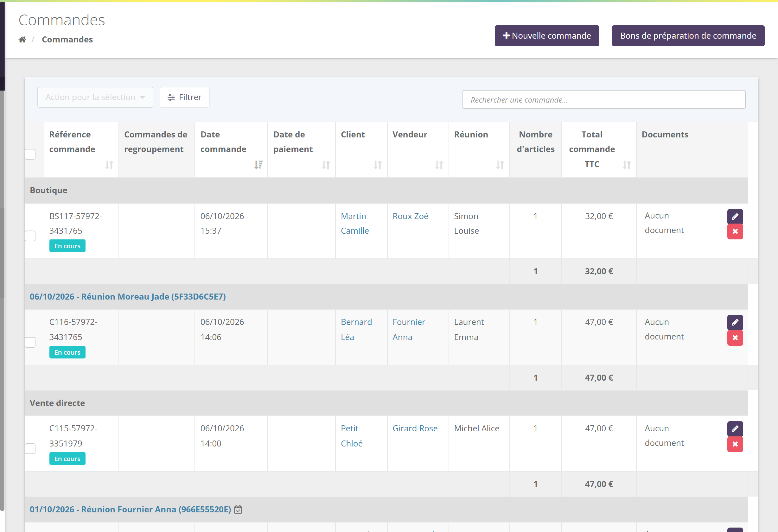Open vendor Girard Rose link
This screenshot has width=778, height=532.
click(415, 428)
